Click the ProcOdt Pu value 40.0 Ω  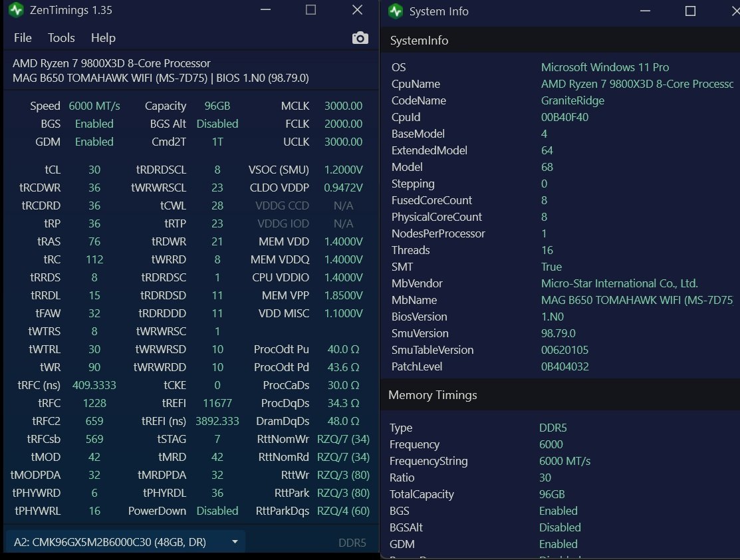343,349
